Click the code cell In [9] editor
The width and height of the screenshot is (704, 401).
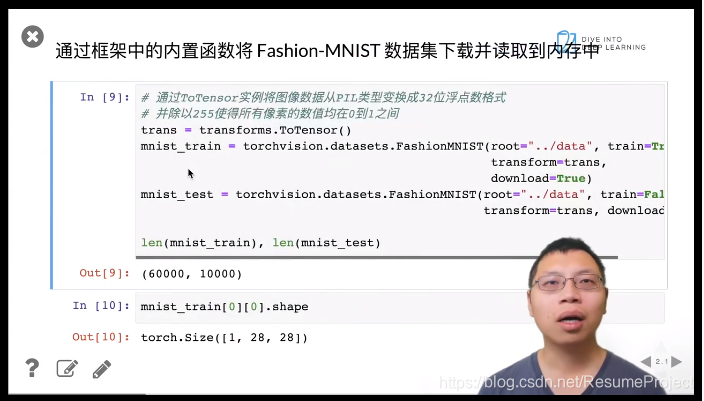click(x=400, y=171)
